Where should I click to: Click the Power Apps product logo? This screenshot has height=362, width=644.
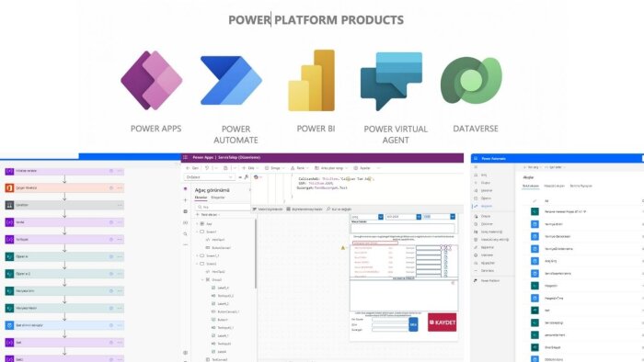(x=152, y=80)
